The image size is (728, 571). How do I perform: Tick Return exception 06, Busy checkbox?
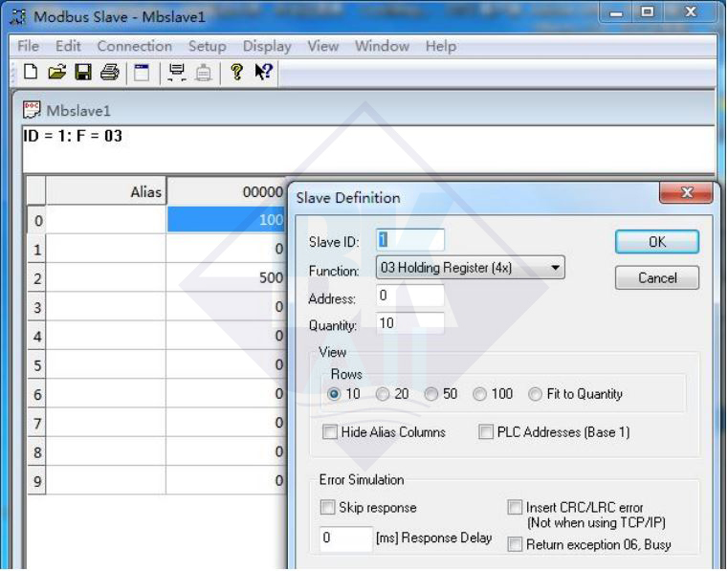point(515,544)
